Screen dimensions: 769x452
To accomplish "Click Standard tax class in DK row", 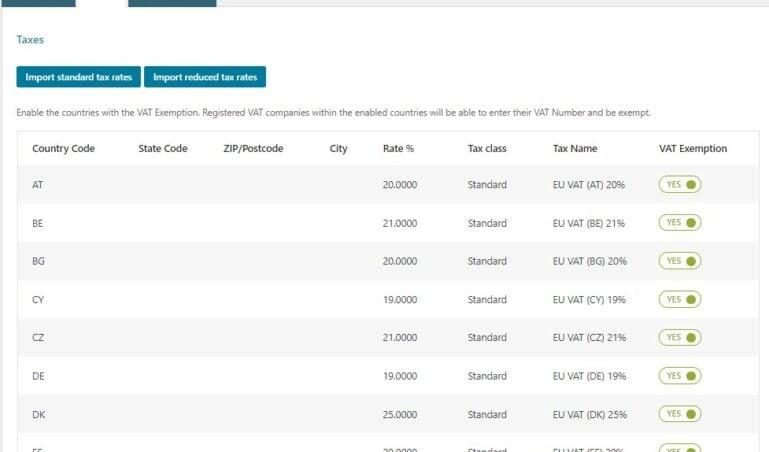I will pyautogui.click(x=487, y=414).
